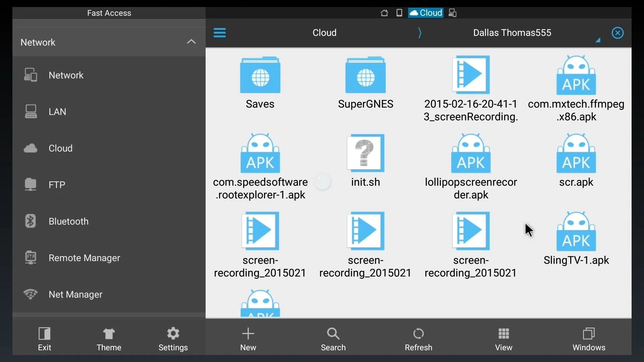Open Network in the sidebar
This screenshot has height=362, width=644.
click(x=109, y=75)
